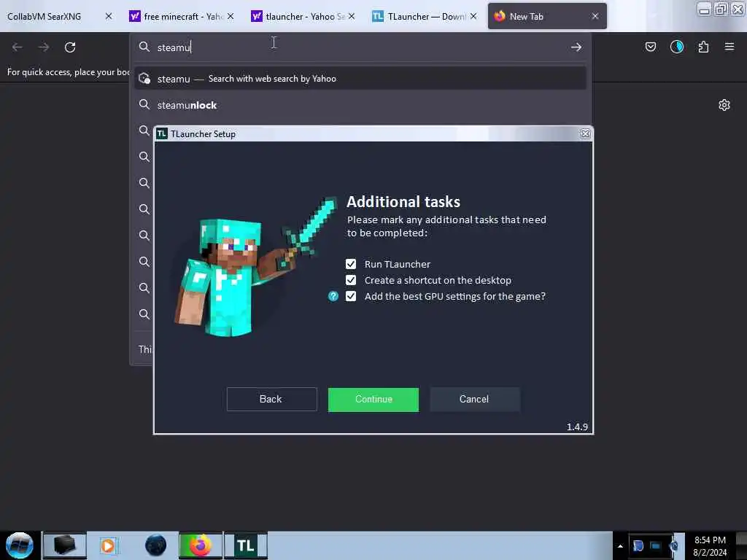The height and width of the screenshot is (560, 747).
Task: Click the TLauncher taskbar icon
Action: point(246,545)
